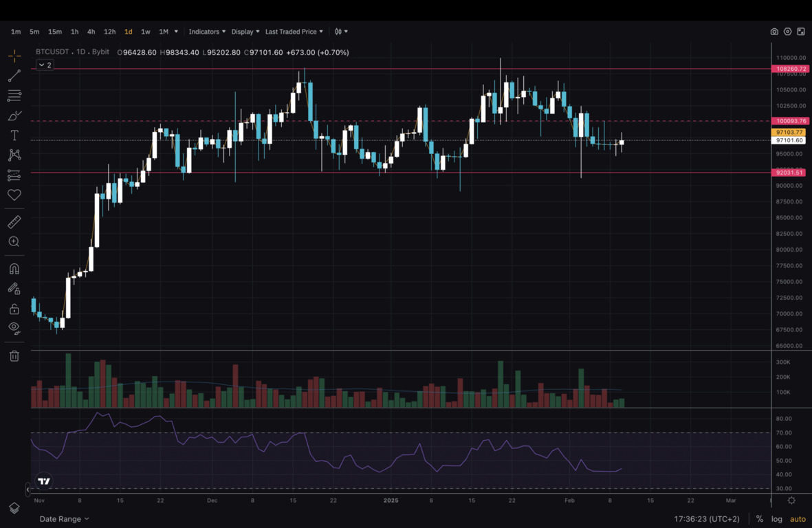Image resolution: width=812 pixels, height=528 pixels.
Task: Take a chart screenshot with camera icon
Action: point(774,32)
